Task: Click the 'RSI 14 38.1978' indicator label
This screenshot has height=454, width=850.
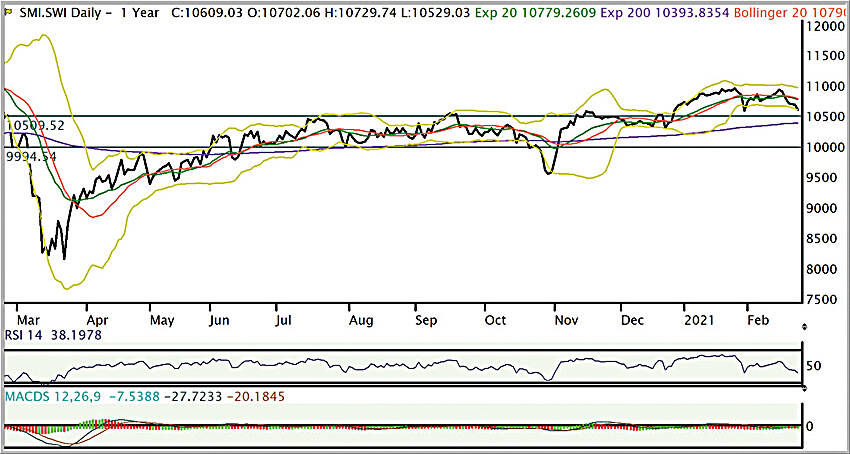Action: [52, 336]
